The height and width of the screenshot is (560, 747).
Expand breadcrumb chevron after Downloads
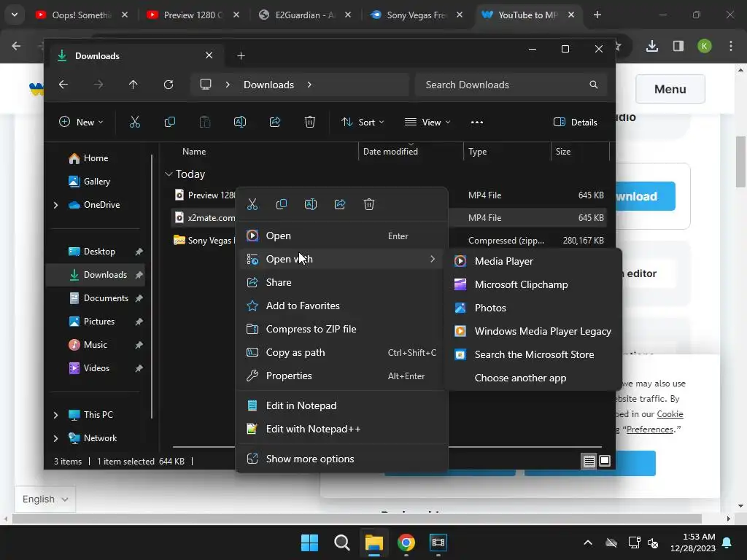[309, 85]
